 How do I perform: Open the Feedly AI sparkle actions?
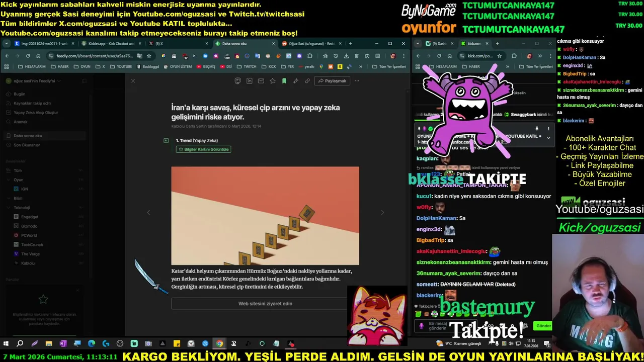point(296,81)
